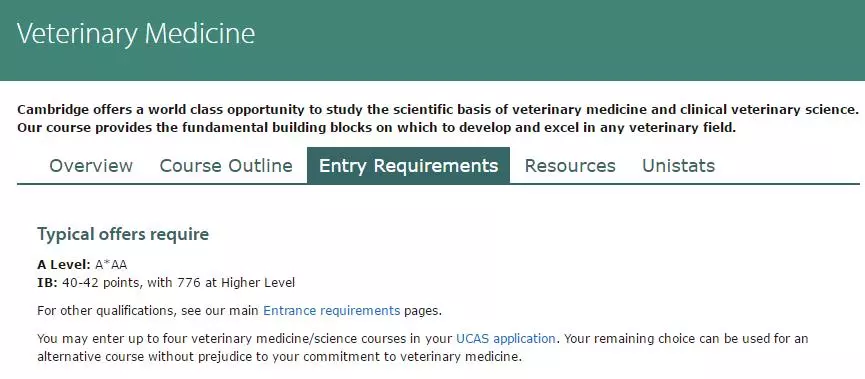Select the Entry Requirements tab

pos(408,166)
